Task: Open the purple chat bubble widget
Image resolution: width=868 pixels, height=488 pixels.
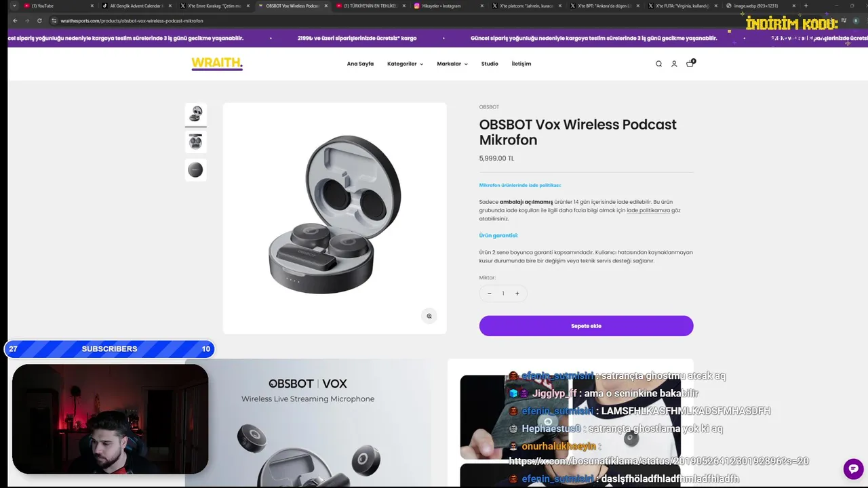Action: pyautogui.click(x=853, y=469)
